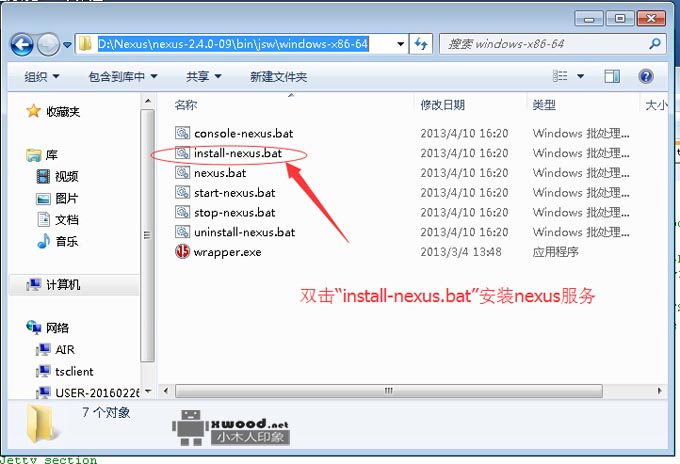Select the start-nexus.bat file icon
The width and height of the screenshot is (680, 464).
tap(182, 192)
